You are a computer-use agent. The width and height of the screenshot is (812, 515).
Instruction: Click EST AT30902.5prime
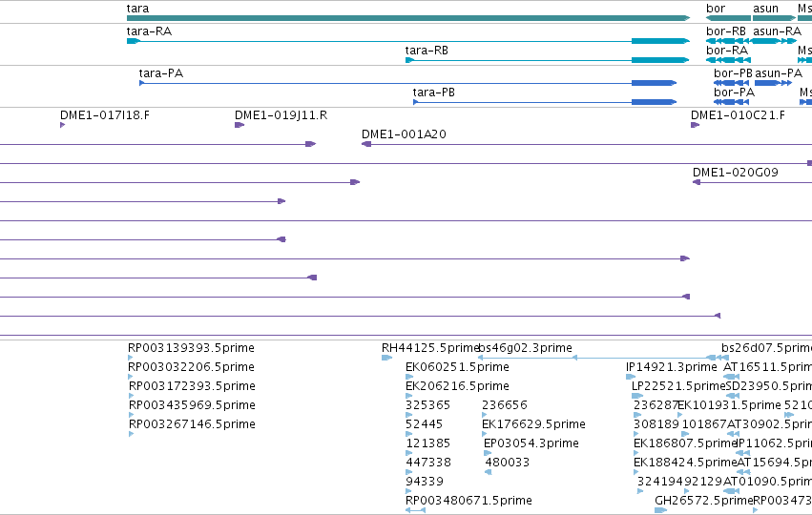coord(769,423)
